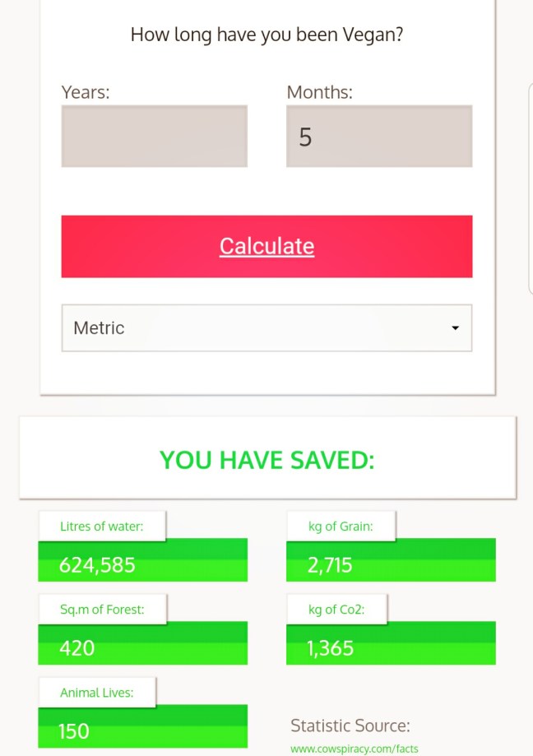Select the 150 animal lives value bar
This screenshot has width=533, height=756.
pos(142,731)
